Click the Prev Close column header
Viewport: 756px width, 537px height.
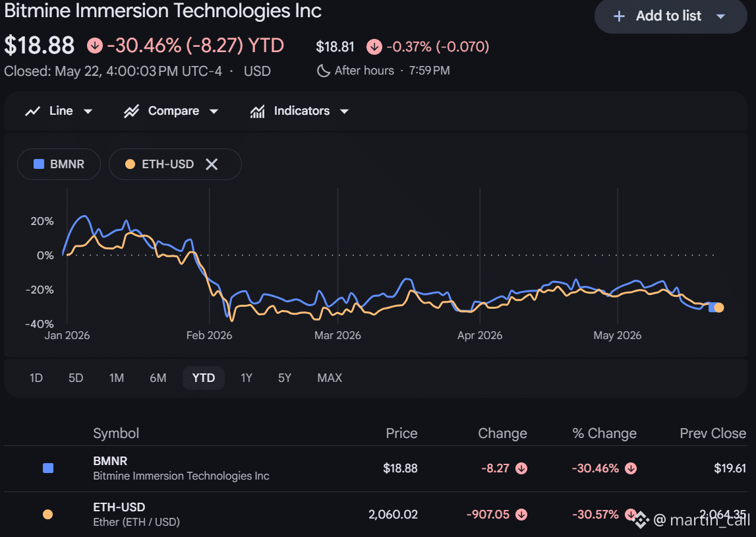point(713,433)
